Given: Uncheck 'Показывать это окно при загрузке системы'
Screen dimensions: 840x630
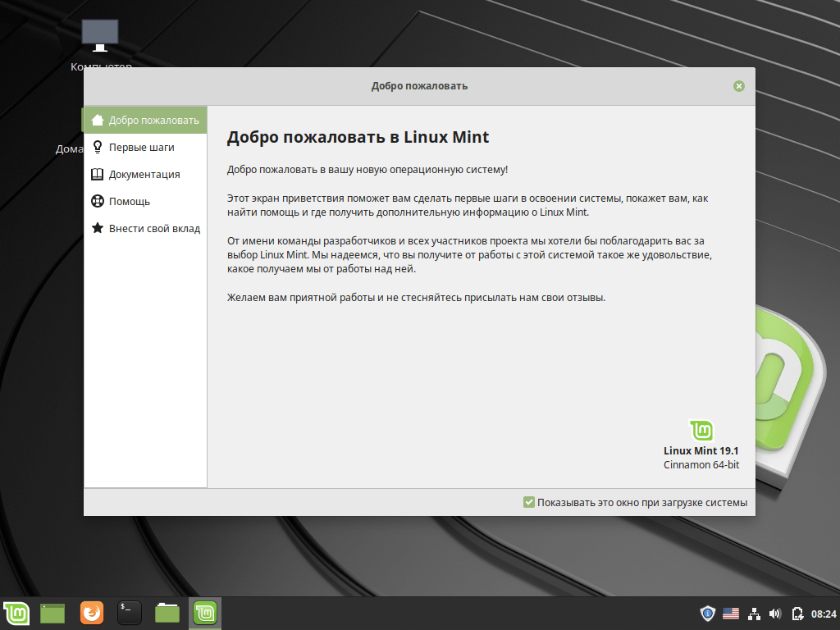Looking at the screenshot, I should (529, 502).
